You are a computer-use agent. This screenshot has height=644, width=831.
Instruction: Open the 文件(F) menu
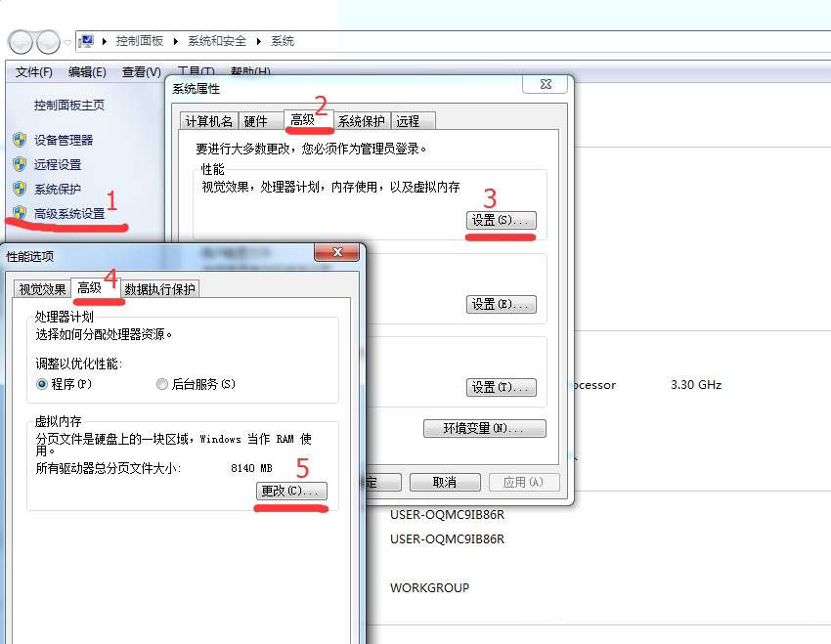pos(34,72)
